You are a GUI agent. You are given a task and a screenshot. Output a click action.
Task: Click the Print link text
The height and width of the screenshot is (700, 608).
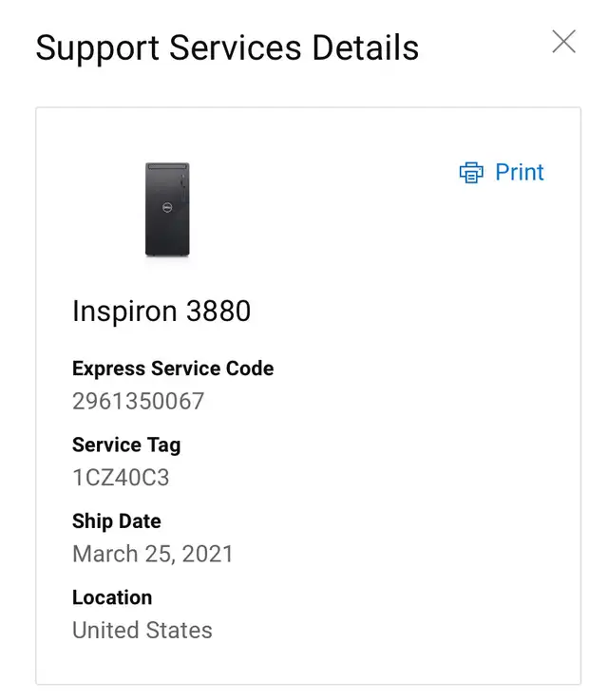[520, 172]
